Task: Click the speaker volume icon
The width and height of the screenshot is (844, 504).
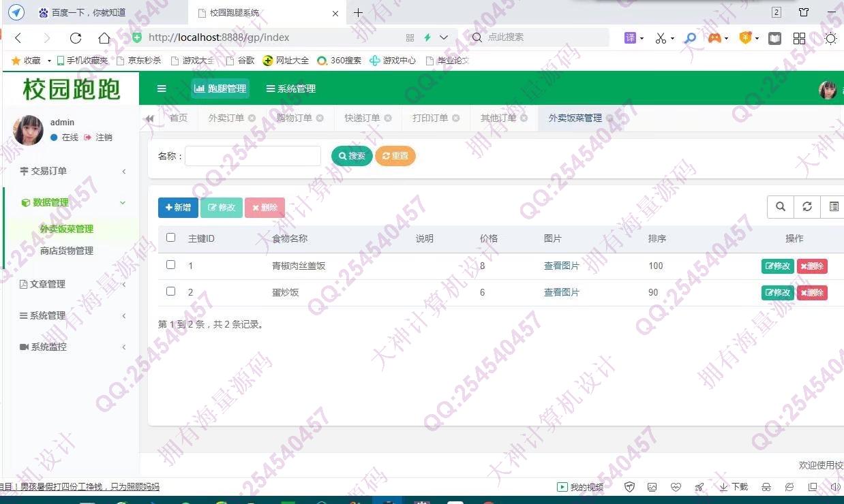Action: [x=835, y=487]
